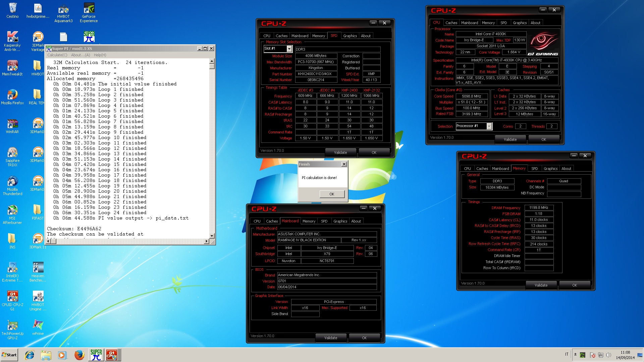Open Help menu in Super PI
The height and width of the screenshot is (362, 644).
[100, 55]
